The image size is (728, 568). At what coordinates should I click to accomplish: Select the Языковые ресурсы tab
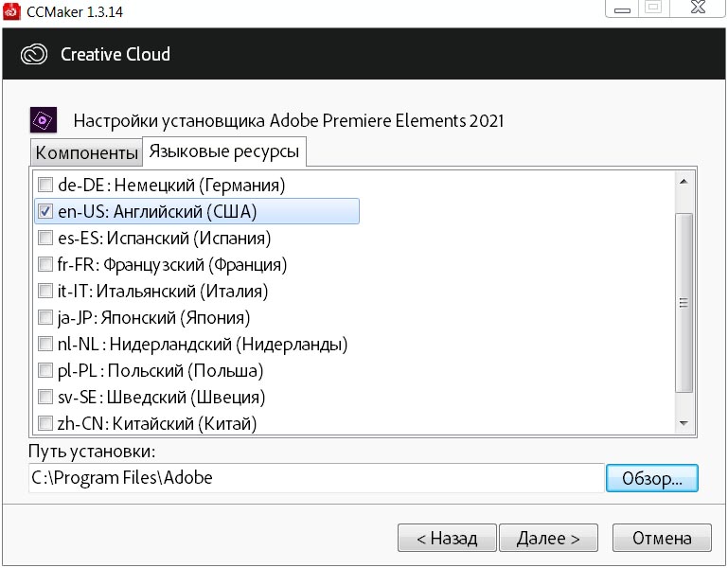click(224, 151)
